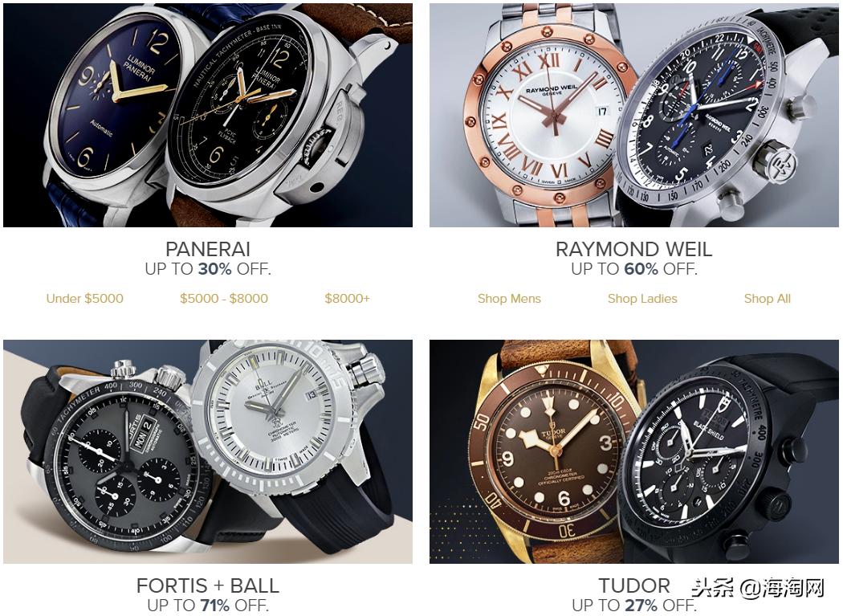Click the PANERAI brand heading

207,249
